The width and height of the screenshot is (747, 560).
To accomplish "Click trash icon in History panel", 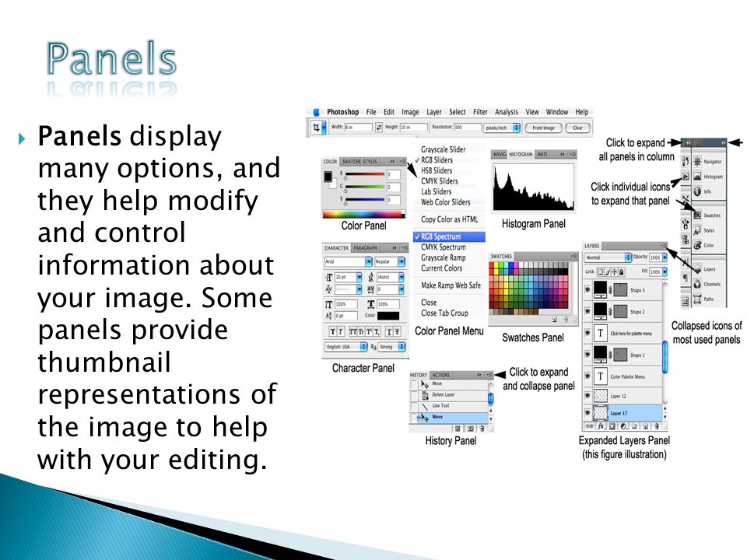I will click(482, 429).
